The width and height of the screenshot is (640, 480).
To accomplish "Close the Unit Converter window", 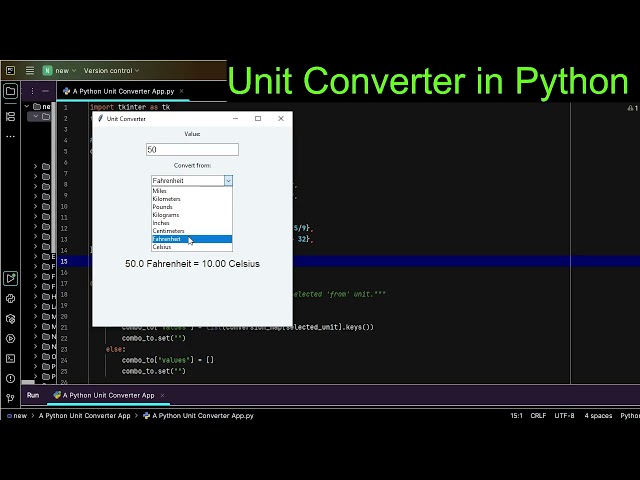I will tap(281, 118).
